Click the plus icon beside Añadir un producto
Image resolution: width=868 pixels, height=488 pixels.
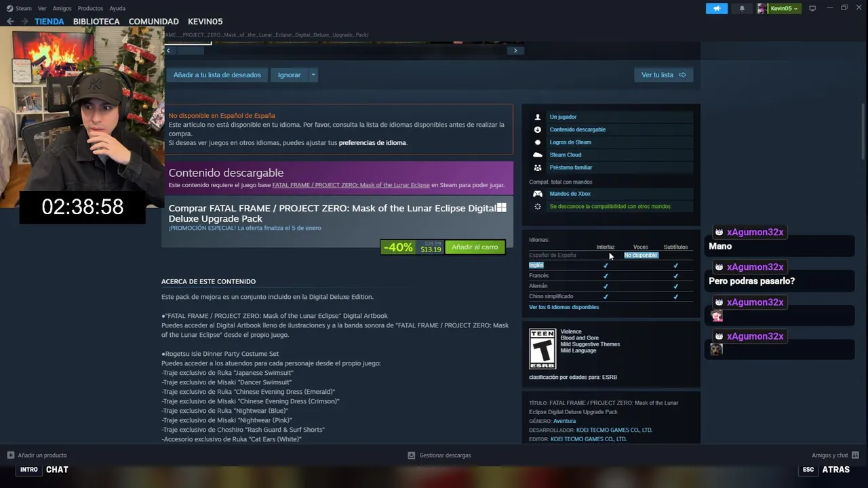[10, 455]
